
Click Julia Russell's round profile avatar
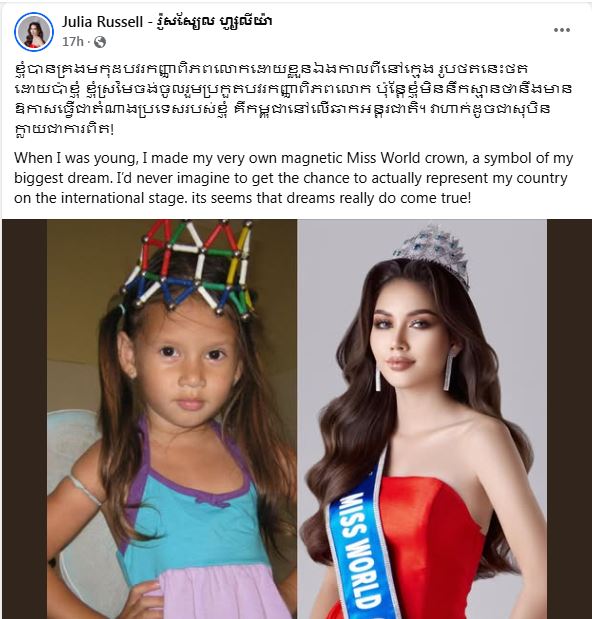pyautogui.click(x=34, y=32)
